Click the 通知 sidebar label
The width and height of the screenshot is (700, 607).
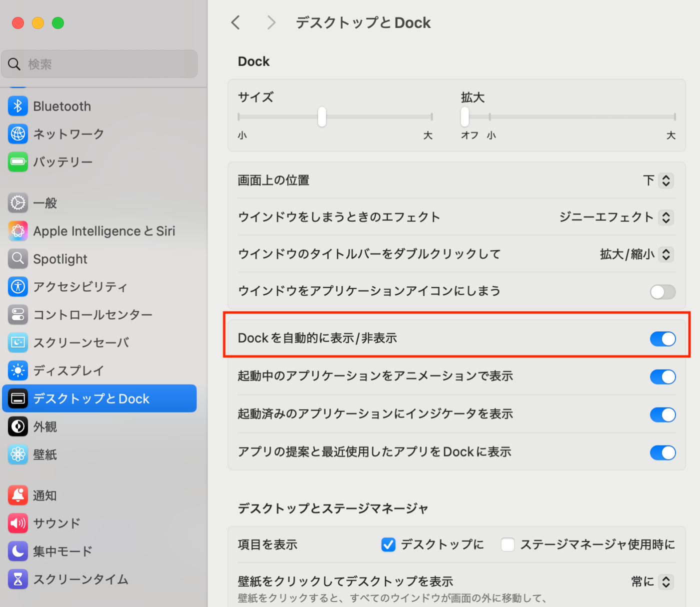pos(45,495)
